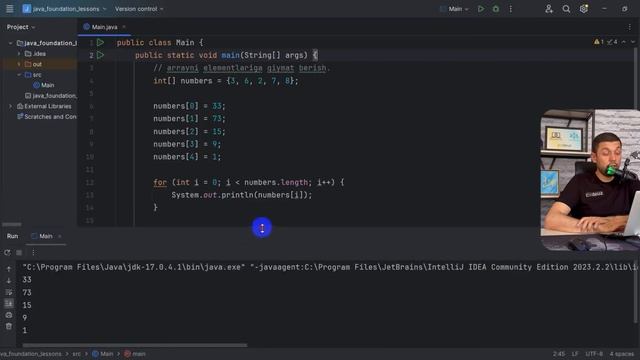Image resolution: width=640 pixels, height=360 pixels.
Task: Stop the running process
Action: [x=19, y=253]
